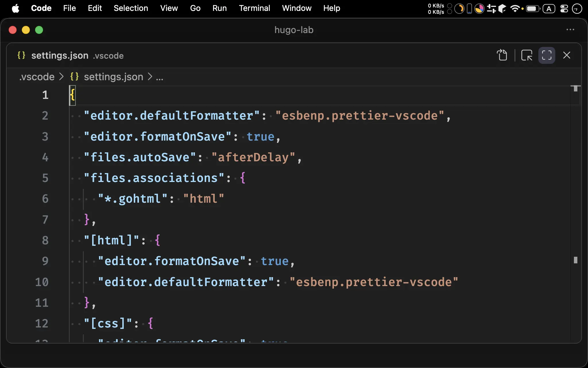Open the Selection menu
This screenshot has height=368, width=588.
131,8
